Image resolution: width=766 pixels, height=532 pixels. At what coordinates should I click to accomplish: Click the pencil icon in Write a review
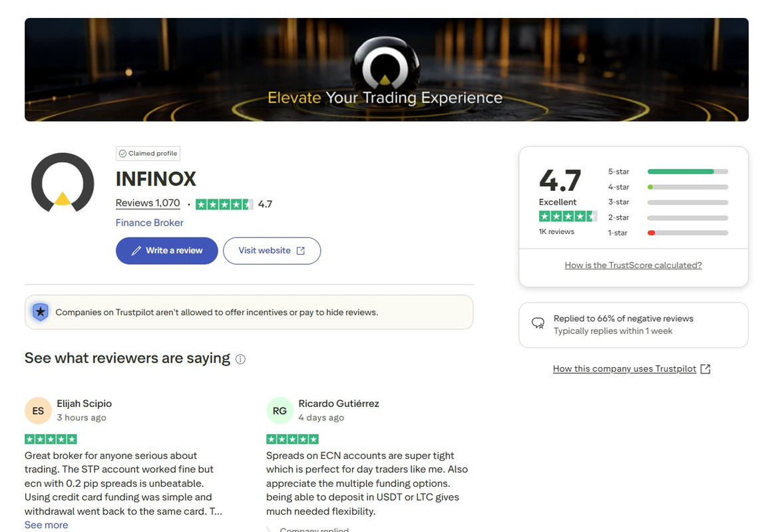(136, 251)
